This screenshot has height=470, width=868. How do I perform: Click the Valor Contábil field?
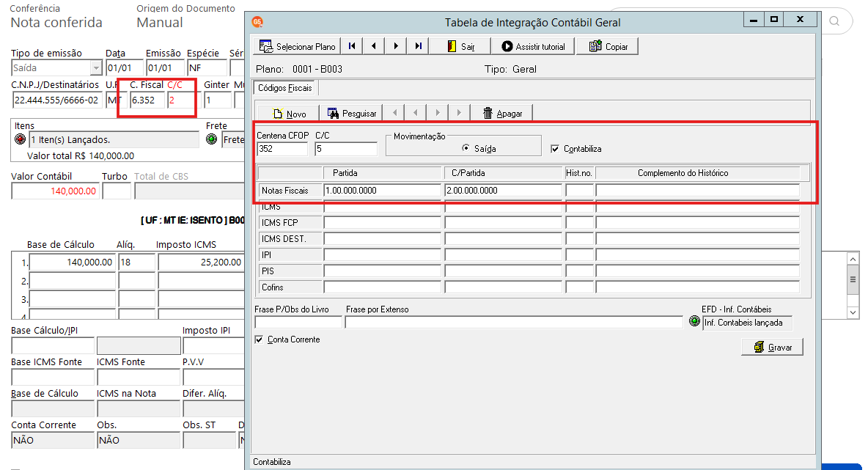(x=56, y=191)
